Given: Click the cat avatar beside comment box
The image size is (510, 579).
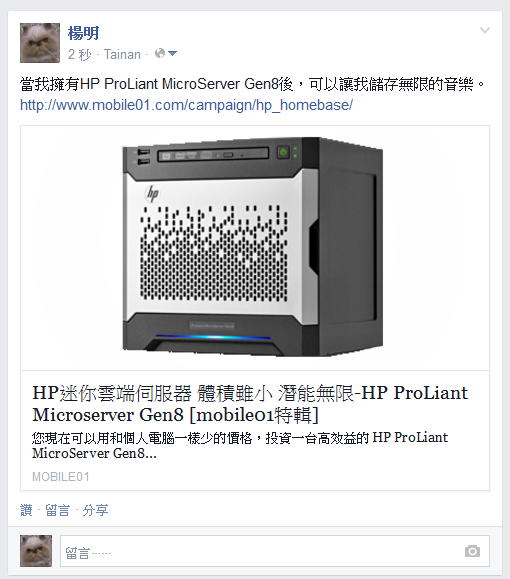Looking at the screenshot, I should pyautogui.click(x=36, y=551).
